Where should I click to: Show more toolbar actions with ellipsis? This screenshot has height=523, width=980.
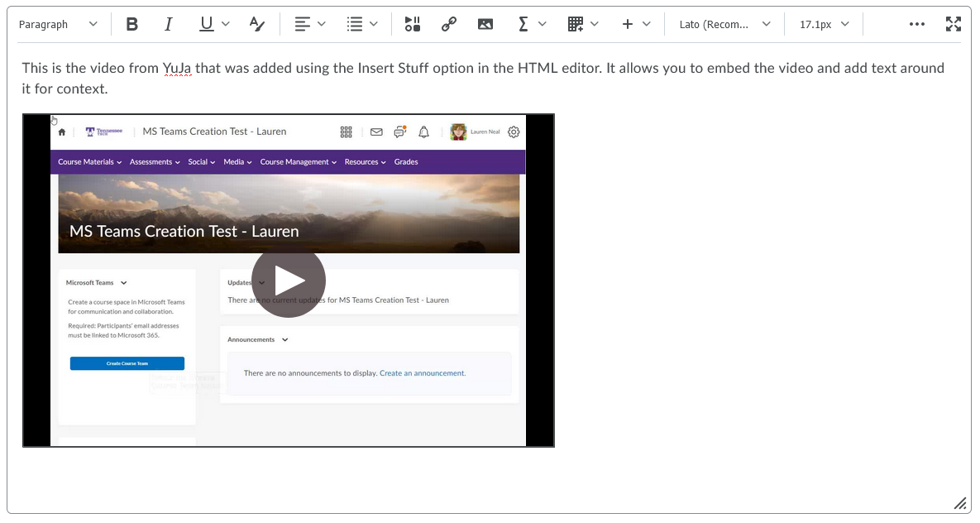tap(916, 24)
